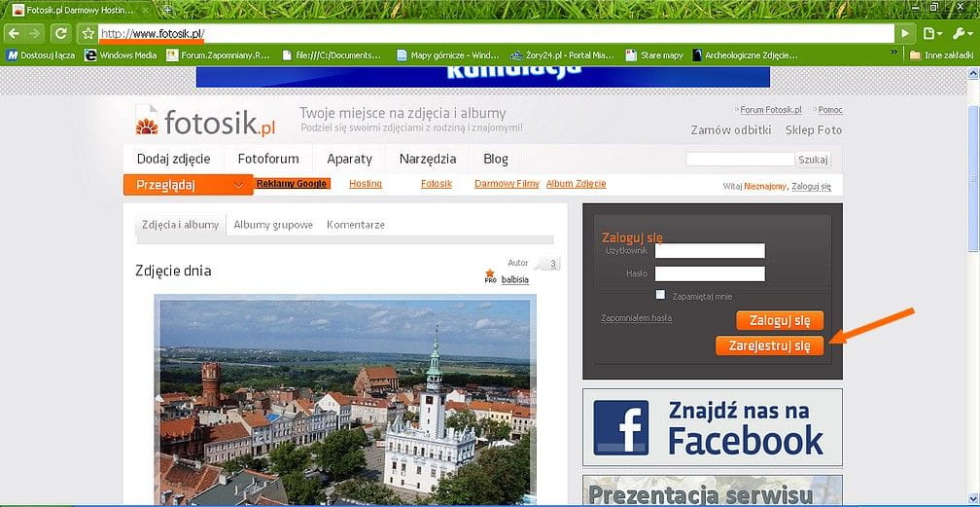Toggle the Zapamiętaj mnie checkbox

point(660,294)
